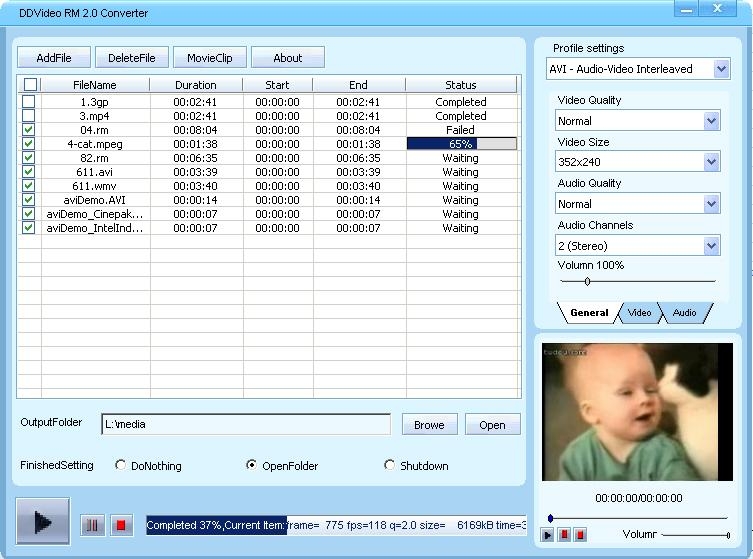
Task: Open the Audio Channels dropdown
Action: (711, 246)
